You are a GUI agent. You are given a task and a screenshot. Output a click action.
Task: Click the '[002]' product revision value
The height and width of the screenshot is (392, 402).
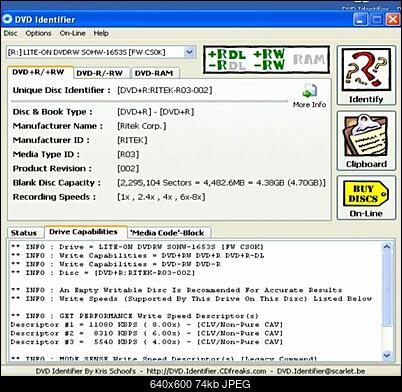(128, 169)
